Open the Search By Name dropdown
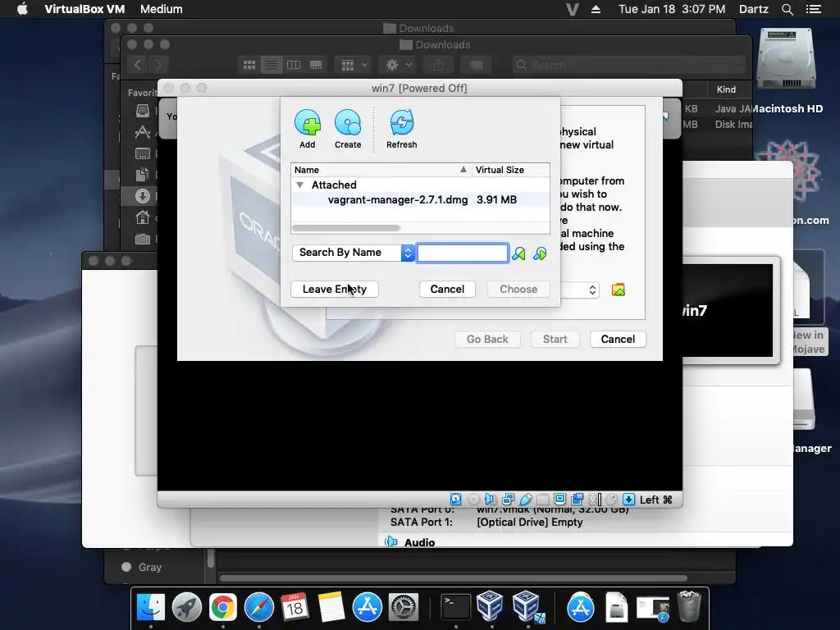Viewport: 840px width, 630px height. 354,253
